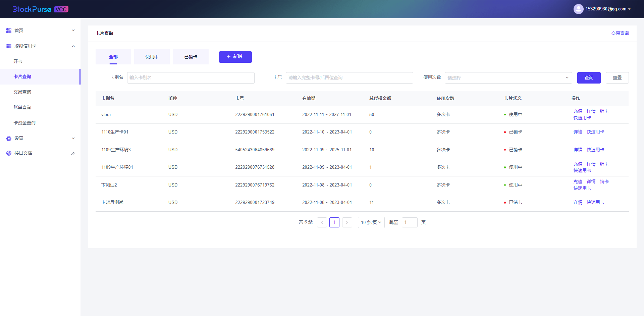Viewport: 644px width, 316px height.
Task: Expand the 首页 menu chevron
Action: [73, 31]
